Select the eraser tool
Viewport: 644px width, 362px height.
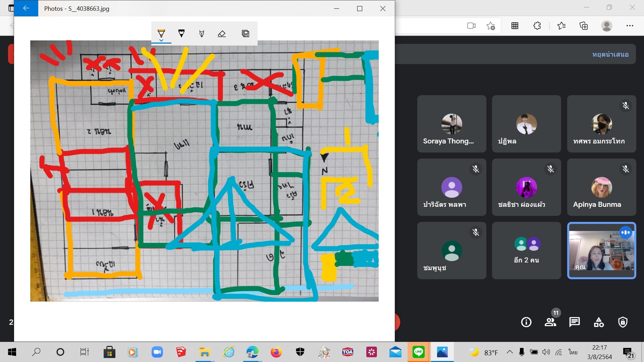pyautogui.click(x=222, y=34)
